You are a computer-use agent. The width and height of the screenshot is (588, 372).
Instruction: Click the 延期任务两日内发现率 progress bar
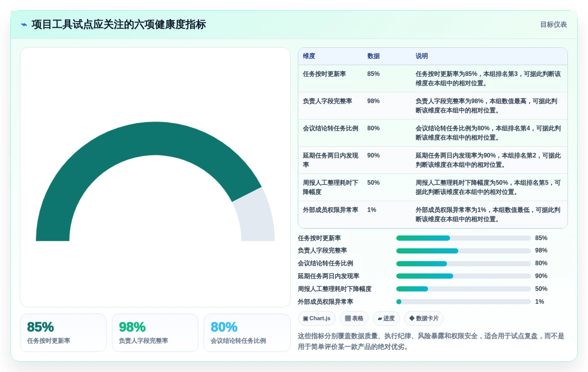[x=463, y=276]
